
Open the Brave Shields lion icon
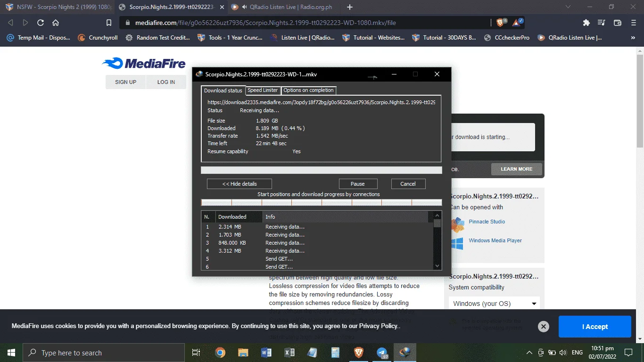(x=501, y=22)
